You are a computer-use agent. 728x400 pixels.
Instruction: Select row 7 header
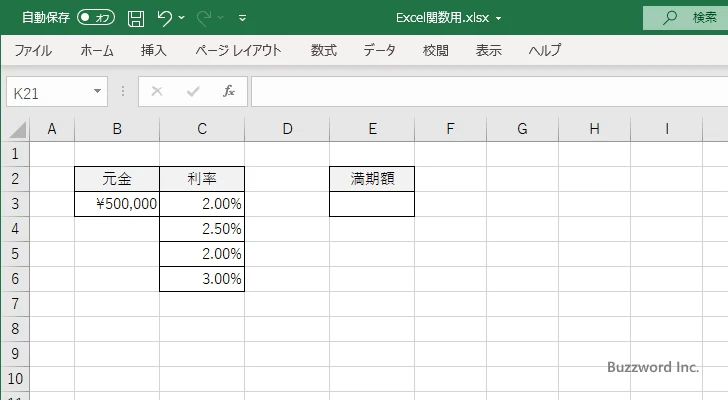coord(15,304)
